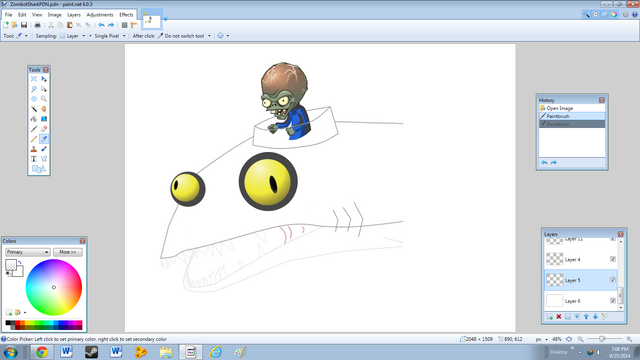This screenshot has height=360, width=640.
Task: Open layer properties icon in Layers panel
Action: tap(604, 317)
